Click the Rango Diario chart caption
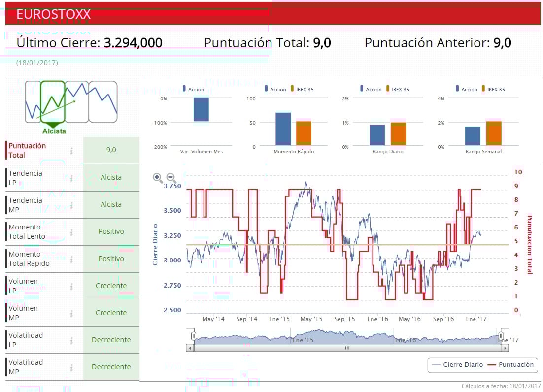The width and height of the screenshot is (543, 392). point(388,152)
